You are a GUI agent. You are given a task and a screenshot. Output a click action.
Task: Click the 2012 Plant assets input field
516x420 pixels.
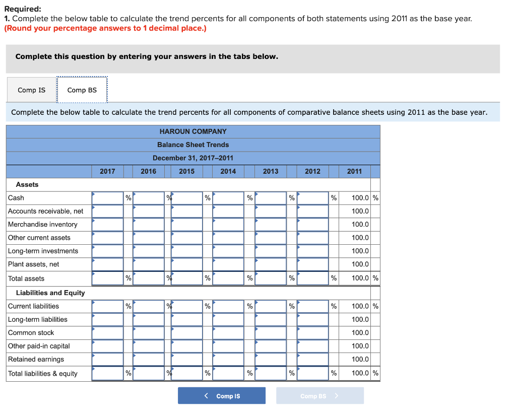coord(312,264)
